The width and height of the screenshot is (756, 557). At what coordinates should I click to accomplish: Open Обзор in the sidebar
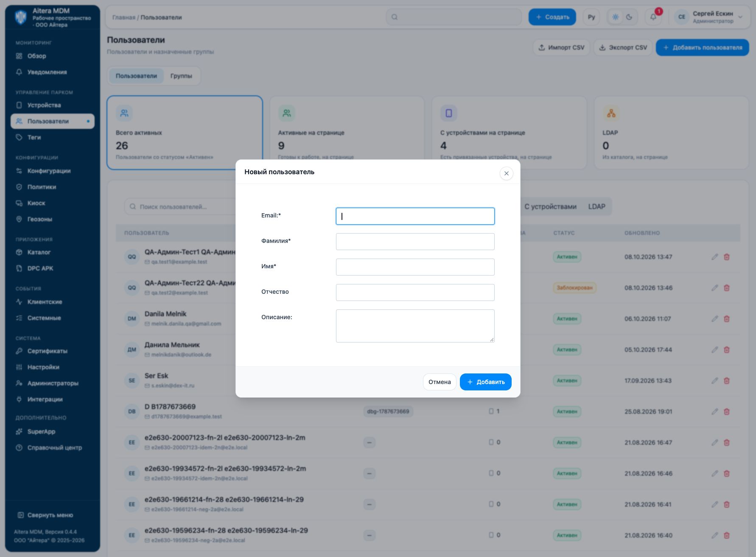53,56
